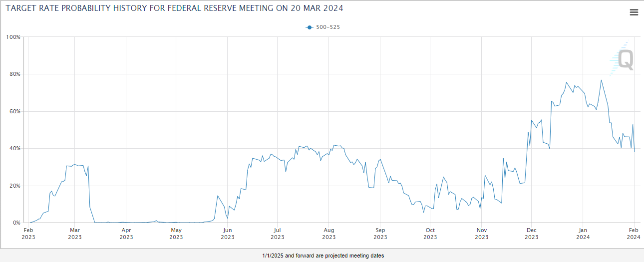This screenshot has width=644, height=262.
Task: Click the Jun 2023 x-axis label
Action: click(227, 234)
